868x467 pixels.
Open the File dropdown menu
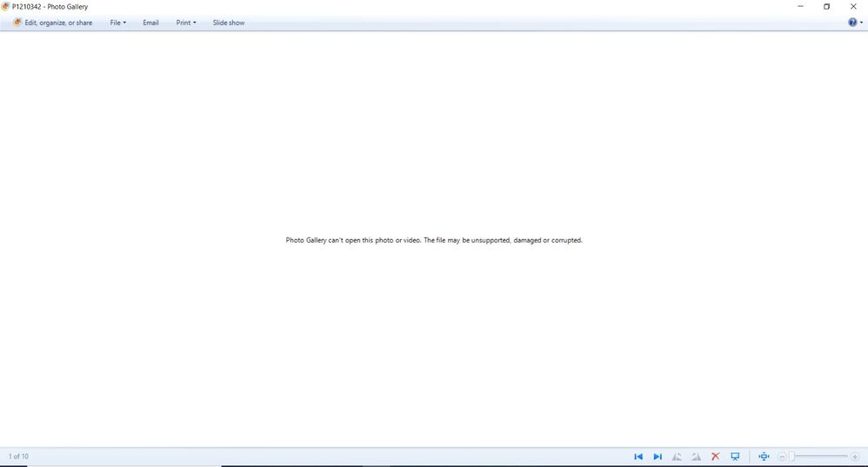(118, 23)
